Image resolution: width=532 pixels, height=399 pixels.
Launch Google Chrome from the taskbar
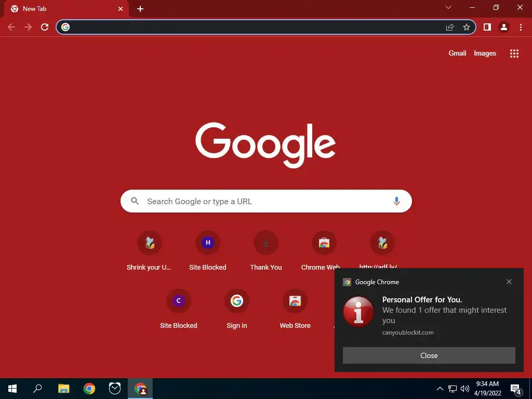(x=89, y=389)
